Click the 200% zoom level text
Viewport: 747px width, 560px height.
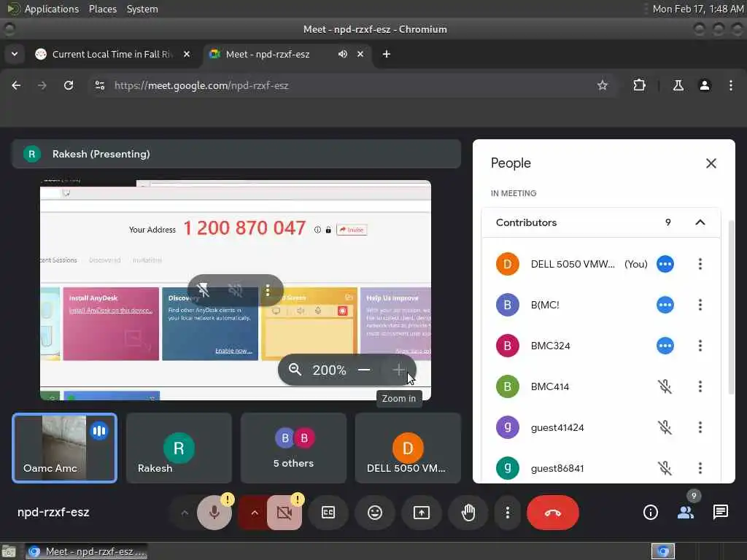pos(329,370)
